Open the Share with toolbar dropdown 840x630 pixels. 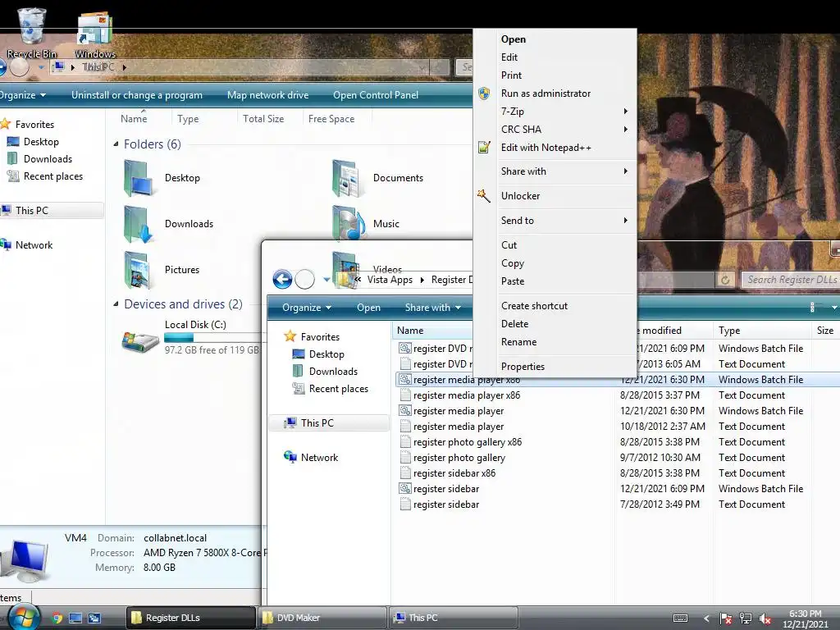[432, 308]
